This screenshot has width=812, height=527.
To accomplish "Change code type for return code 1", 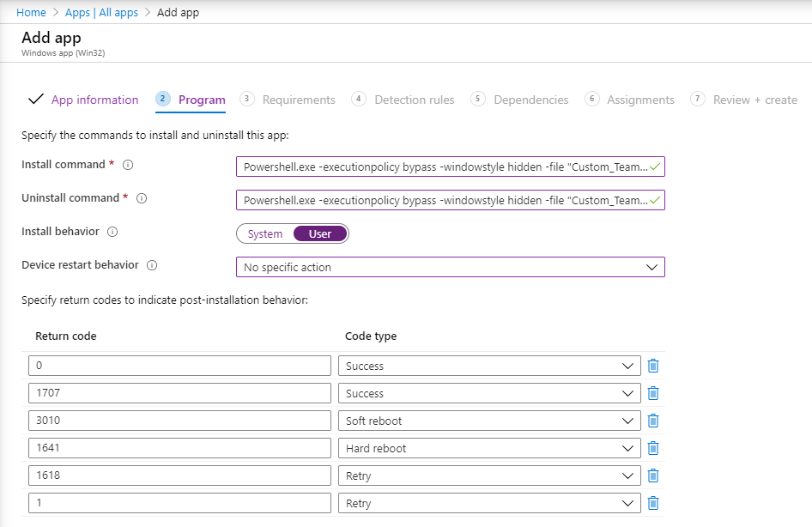I will pos(489,503).
